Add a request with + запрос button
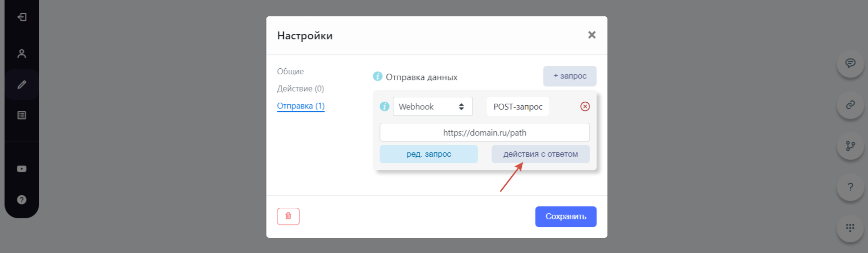 [570, 76]
